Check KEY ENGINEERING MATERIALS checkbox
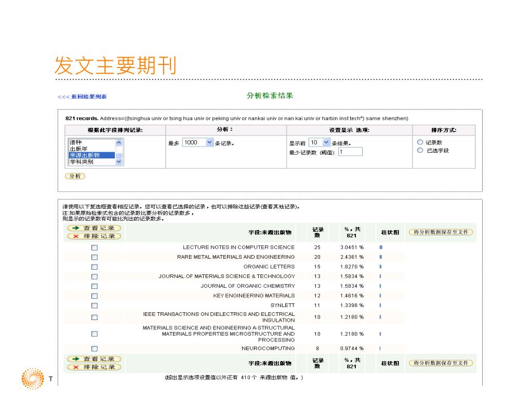 click(95, 296)
